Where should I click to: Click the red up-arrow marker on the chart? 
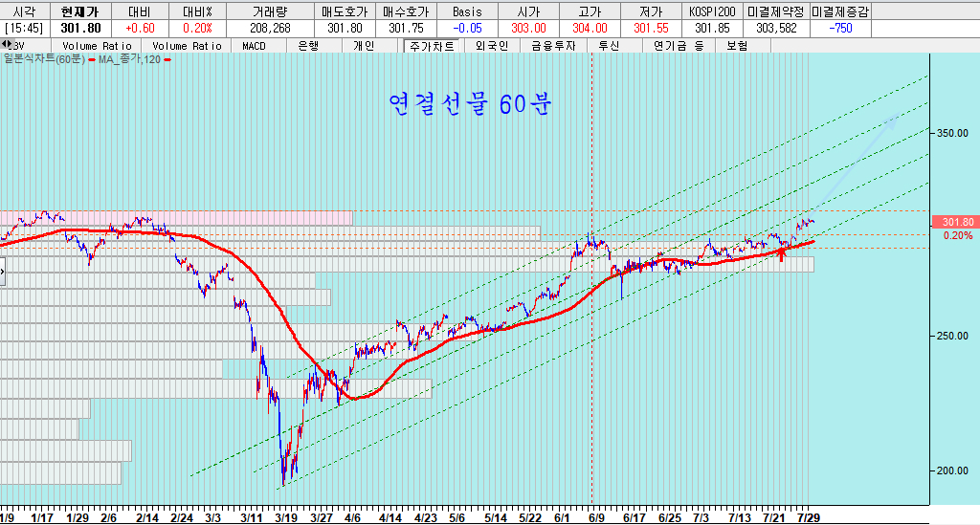782,252
